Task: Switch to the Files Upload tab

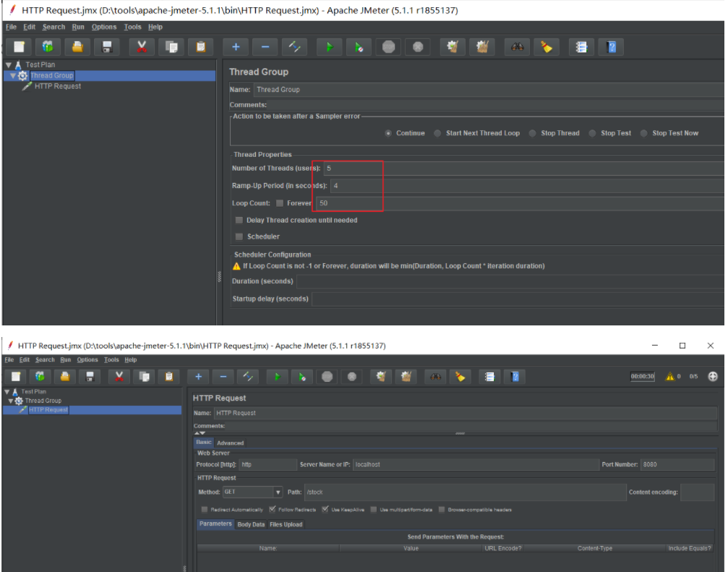Action: 286,524
